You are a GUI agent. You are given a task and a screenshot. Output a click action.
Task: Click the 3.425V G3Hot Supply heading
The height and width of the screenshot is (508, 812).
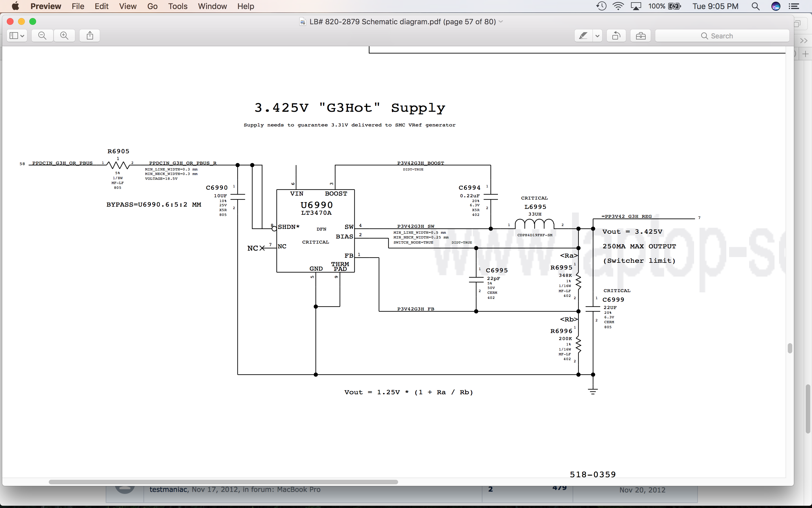350,108
